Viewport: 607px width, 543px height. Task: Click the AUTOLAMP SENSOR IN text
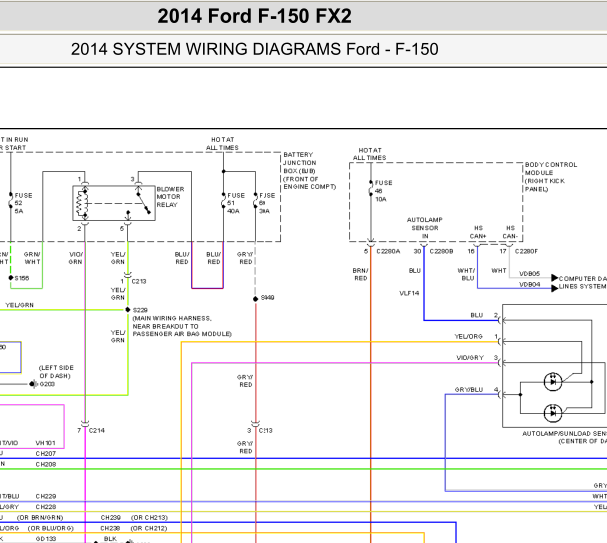tap(425, 228)
